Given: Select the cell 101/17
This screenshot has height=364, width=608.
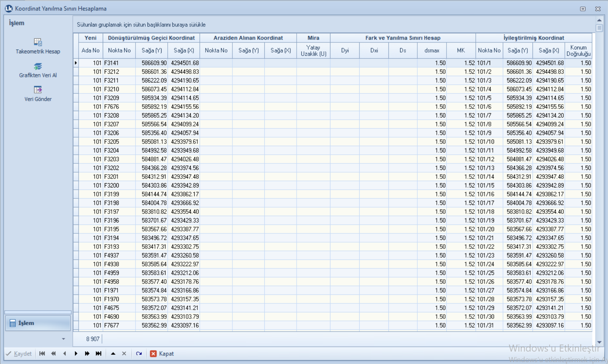Looking at the screenshot, I should pos(489,203).
